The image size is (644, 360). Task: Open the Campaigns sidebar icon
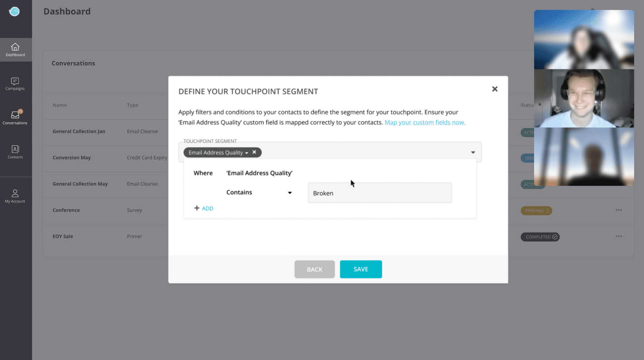(15, 81)
